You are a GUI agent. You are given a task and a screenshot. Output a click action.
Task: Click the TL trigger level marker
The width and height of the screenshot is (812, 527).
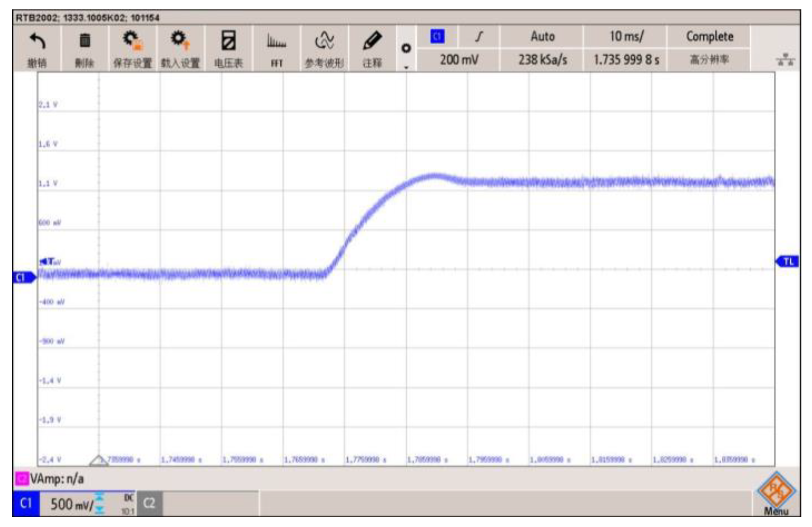787,261
